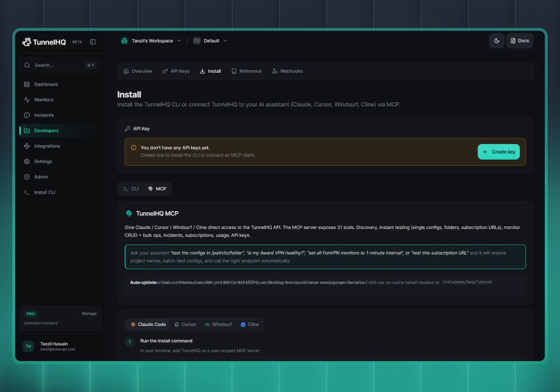This screenshot has height=392, width=560.
Task: Click the Cline client icon
Action: pos(243,324)
